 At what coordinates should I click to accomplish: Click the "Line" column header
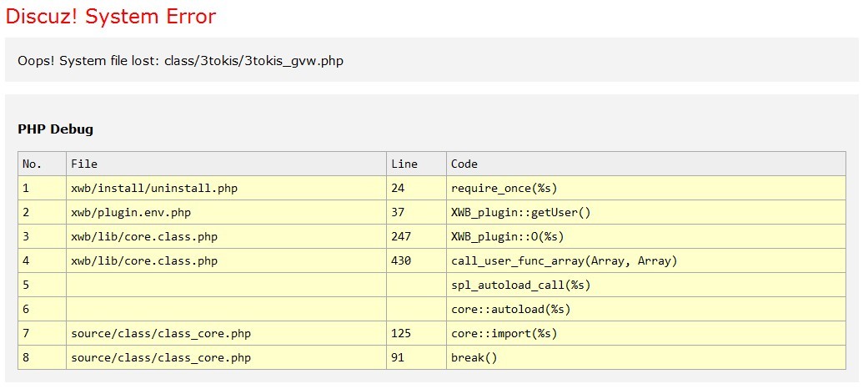pyautogui.click(x=416, y=164)
